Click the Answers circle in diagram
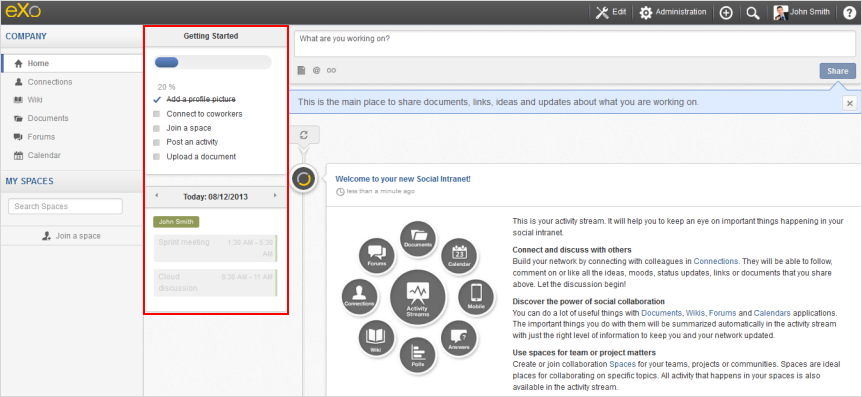 click(x=458, y=339)
